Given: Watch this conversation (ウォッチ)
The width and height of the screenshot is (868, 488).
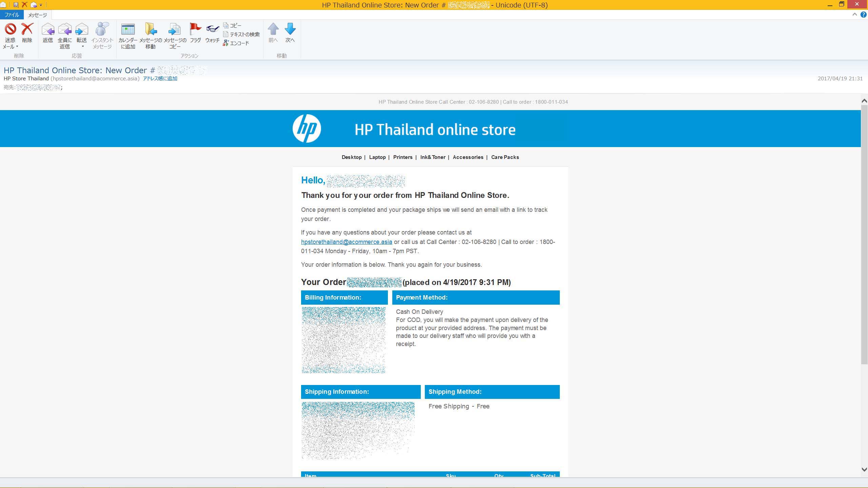Looking at the screenshot, I should (x=213, y=33).
